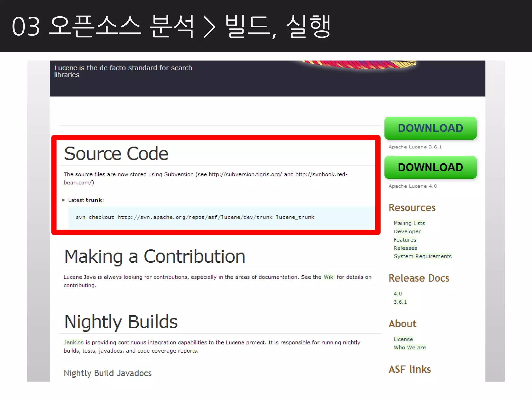Screen dimensions: 532x399
Task: Click the 'Lucene is the de facto standard' banner text
Action: coord(123,71)
